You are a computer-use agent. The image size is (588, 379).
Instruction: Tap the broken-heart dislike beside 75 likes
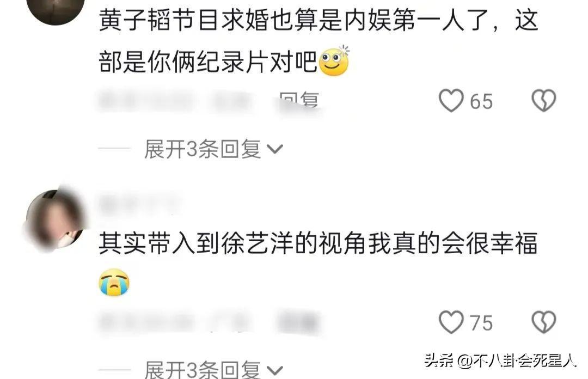click(544, 322)
